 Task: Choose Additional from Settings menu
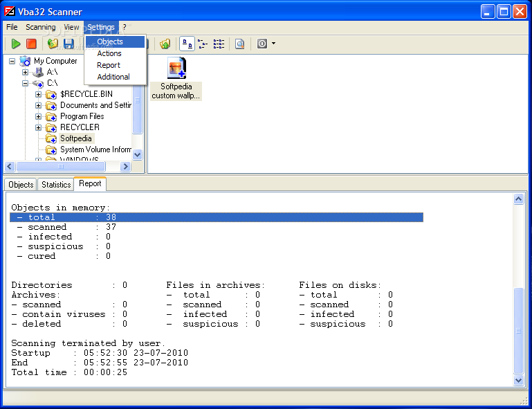pyautogui.click(x=115, y=77)
